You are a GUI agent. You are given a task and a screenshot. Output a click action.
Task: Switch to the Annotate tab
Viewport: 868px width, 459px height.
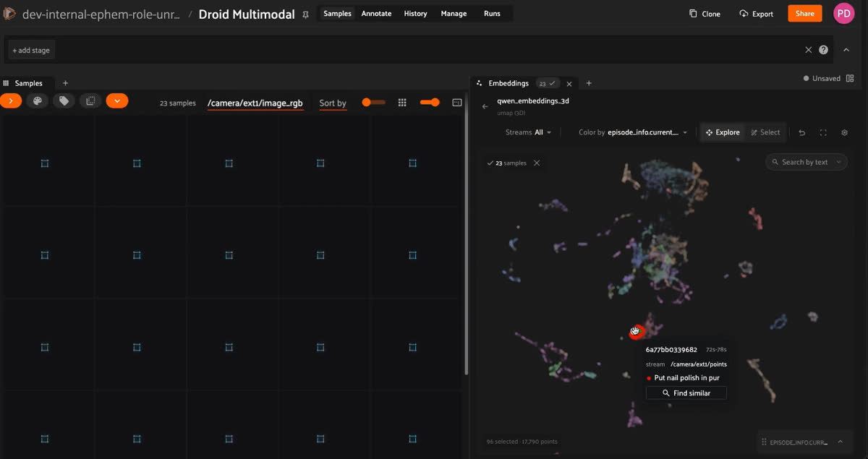[x=376, y=14]
